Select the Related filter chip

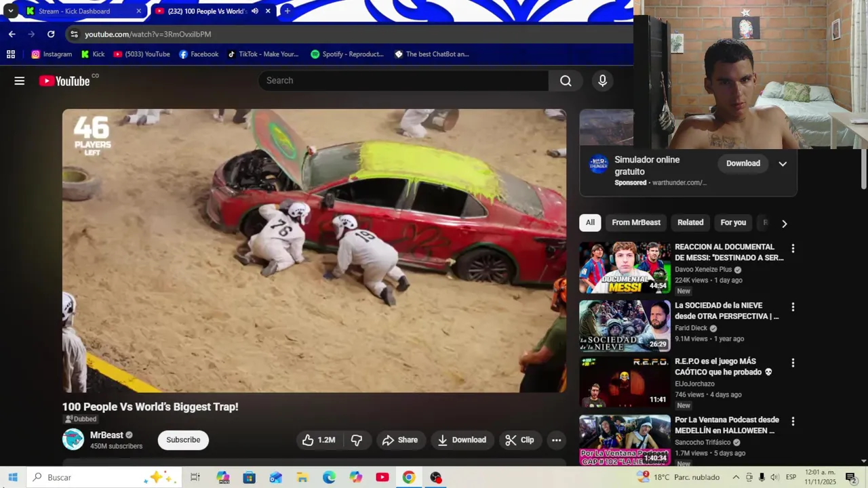(x=690, y=222)
